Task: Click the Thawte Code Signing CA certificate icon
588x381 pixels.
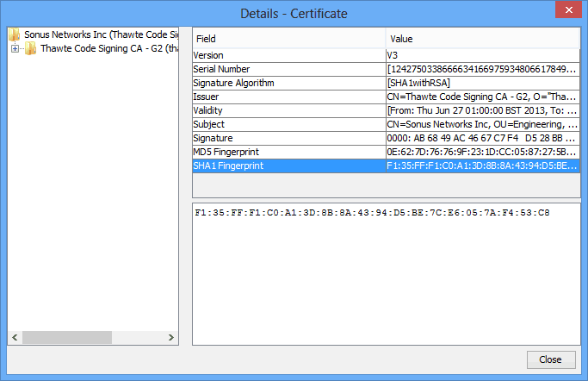Action: pos(31,49)
